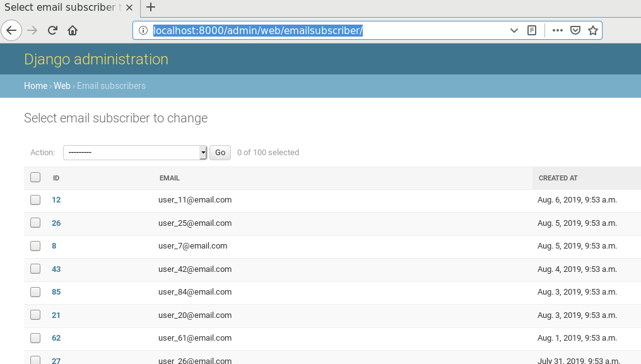Open subscriber ID 85
This screenshot has height=364, width=641.
pos(56,292)
